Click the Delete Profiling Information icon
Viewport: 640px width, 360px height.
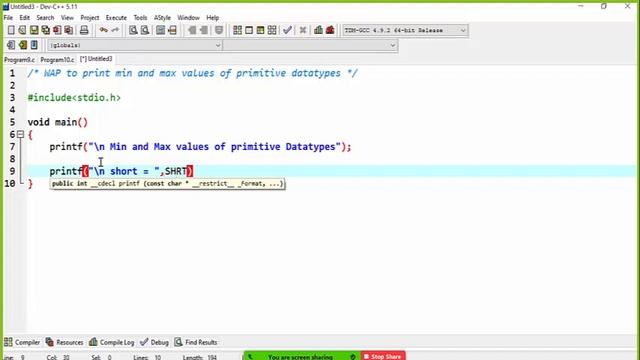[330, 30]
